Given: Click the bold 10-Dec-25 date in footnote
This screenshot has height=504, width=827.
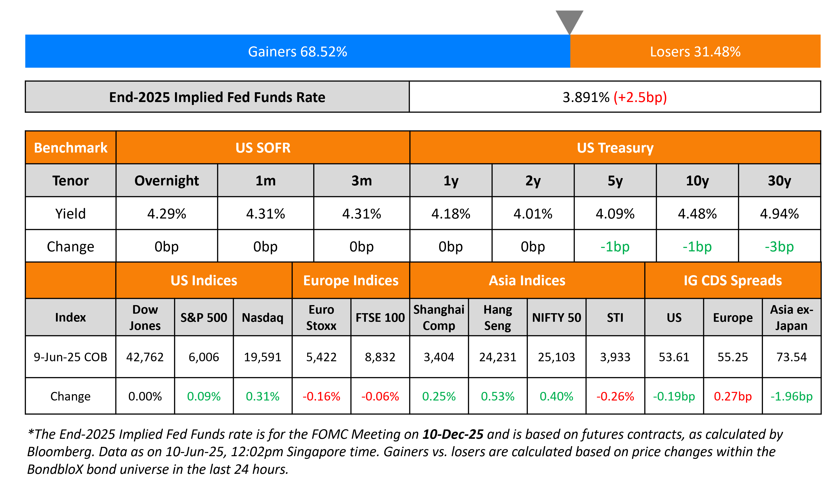Looking at the screenshot, I should 453,434.
